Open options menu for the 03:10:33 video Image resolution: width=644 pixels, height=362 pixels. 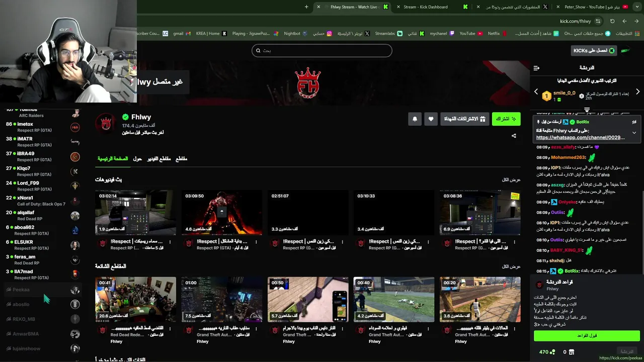[x=428, y=242]
